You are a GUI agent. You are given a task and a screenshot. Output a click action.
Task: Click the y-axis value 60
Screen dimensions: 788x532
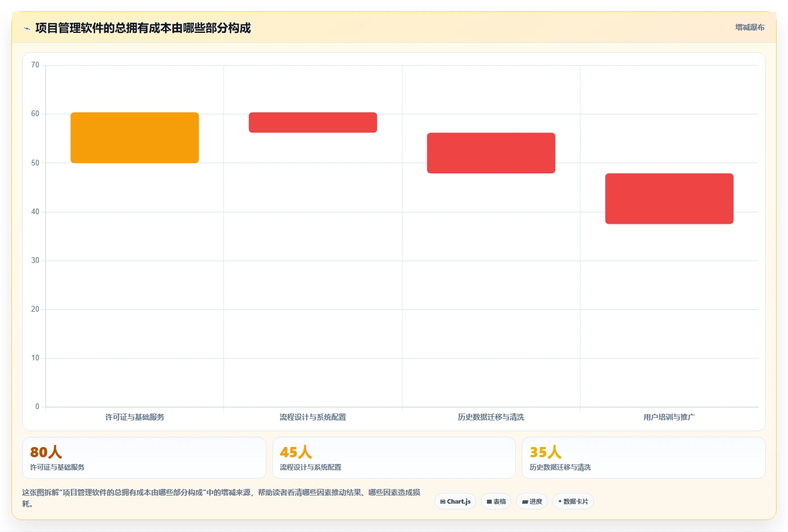coord(35,114)
